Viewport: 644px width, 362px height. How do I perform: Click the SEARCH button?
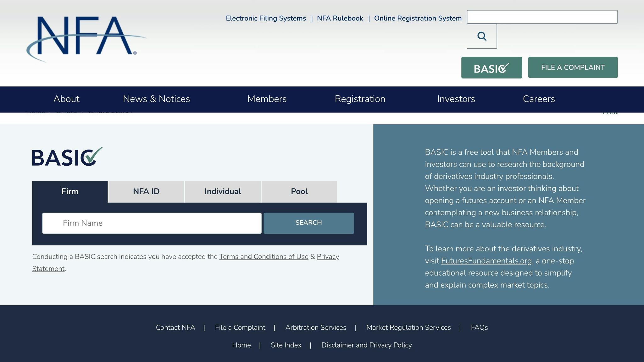(309, 223)
